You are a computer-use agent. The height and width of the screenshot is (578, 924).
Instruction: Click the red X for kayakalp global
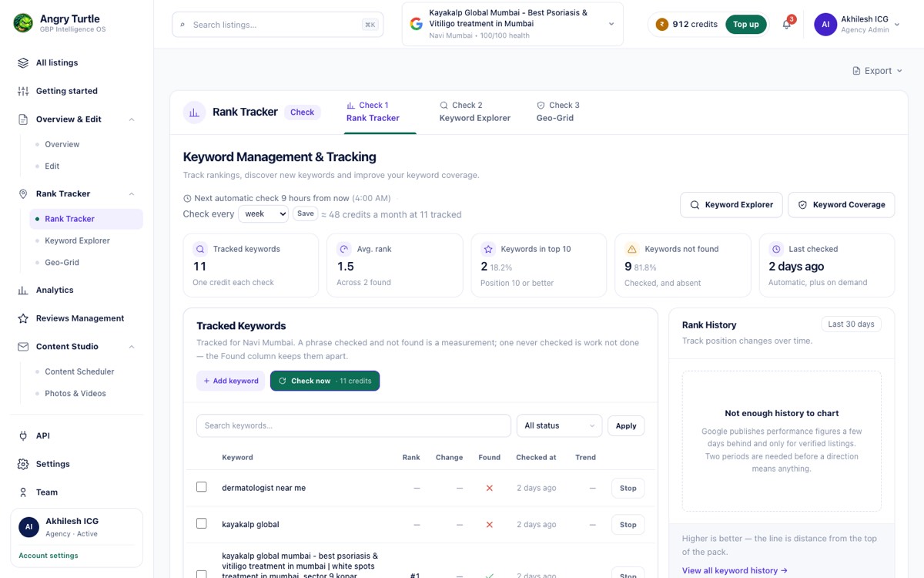click(x=489, y=525)
